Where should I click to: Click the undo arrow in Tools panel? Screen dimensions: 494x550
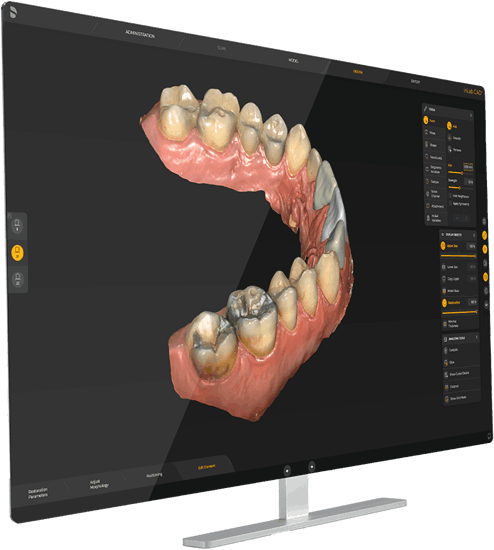pos(458,218)
